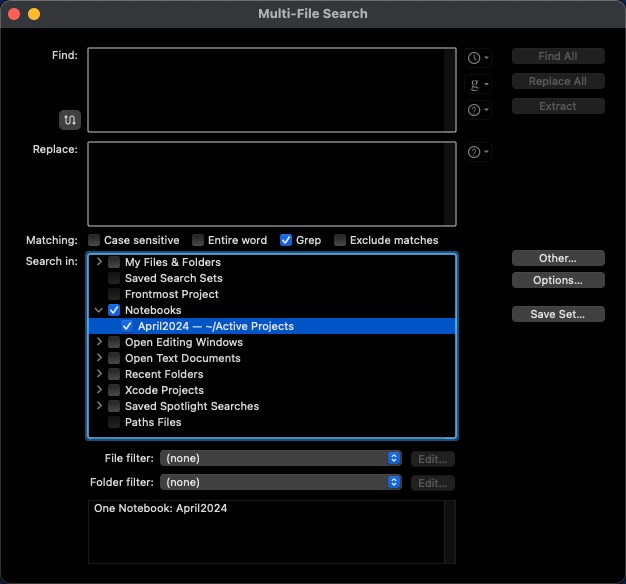This screenshot has height=584, width=626.
Task: Check My Files & Folders source
Action: tap(114, 262)
